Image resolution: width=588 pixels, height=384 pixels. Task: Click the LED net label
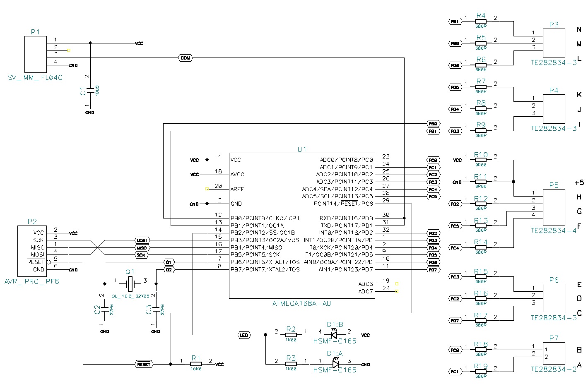tap(244, 335)
